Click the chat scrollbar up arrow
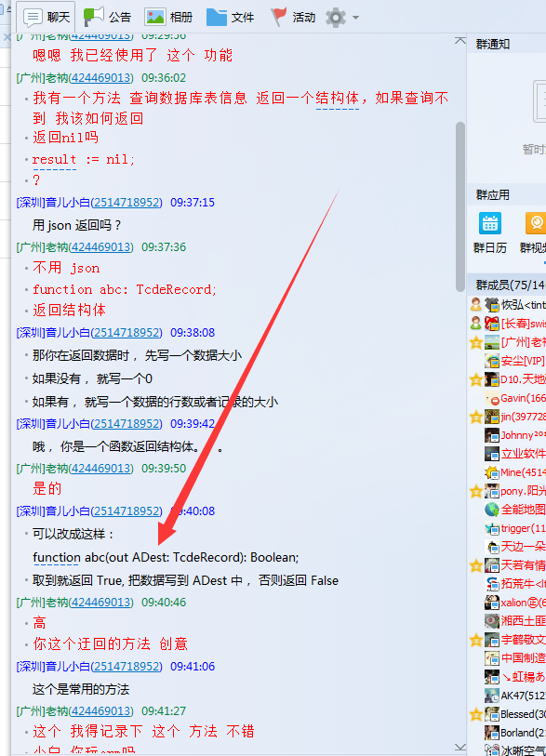546x756 pixels. [x=460, y=41]
